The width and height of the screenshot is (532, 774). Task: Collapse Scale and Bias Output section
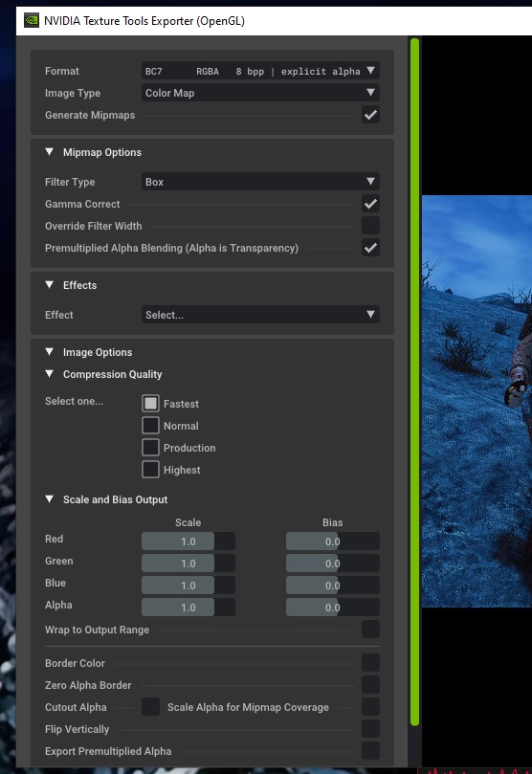coord(50,499)
